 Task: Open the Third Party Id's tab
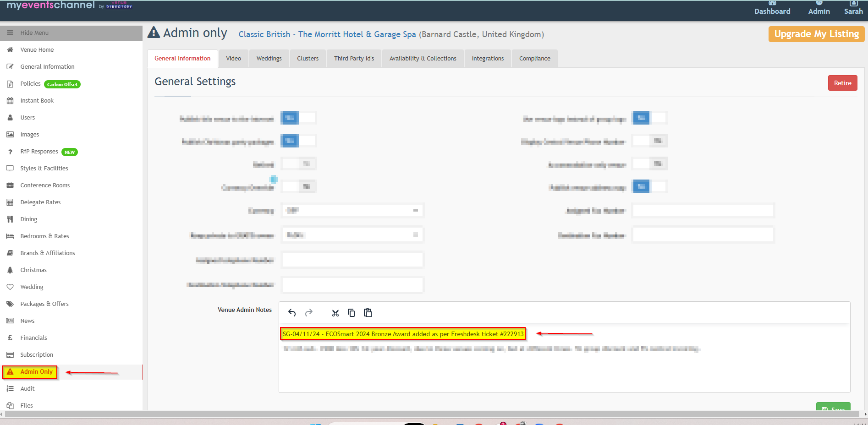pyautogui.click(x=354, y=59)
